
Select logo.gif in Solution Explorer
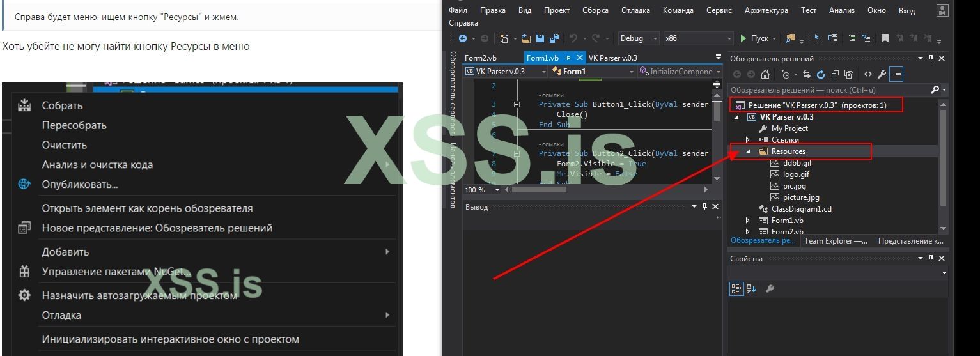click(796, 174)
